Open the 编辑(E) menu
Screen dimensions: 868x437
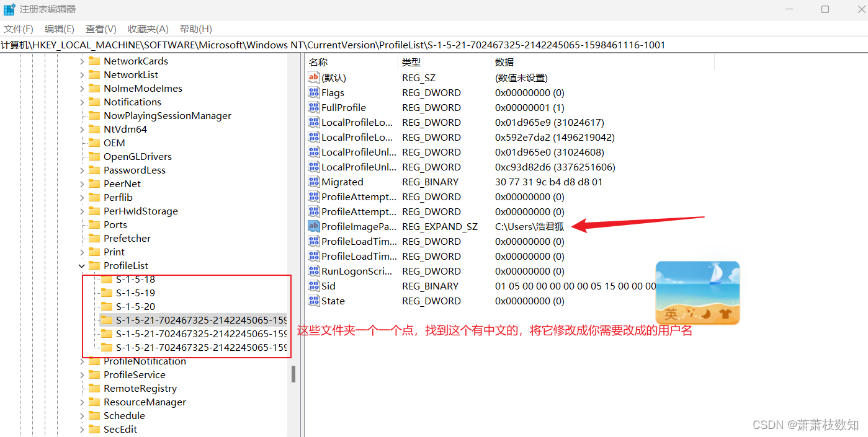pyautogui.click(x=60, y=29)
